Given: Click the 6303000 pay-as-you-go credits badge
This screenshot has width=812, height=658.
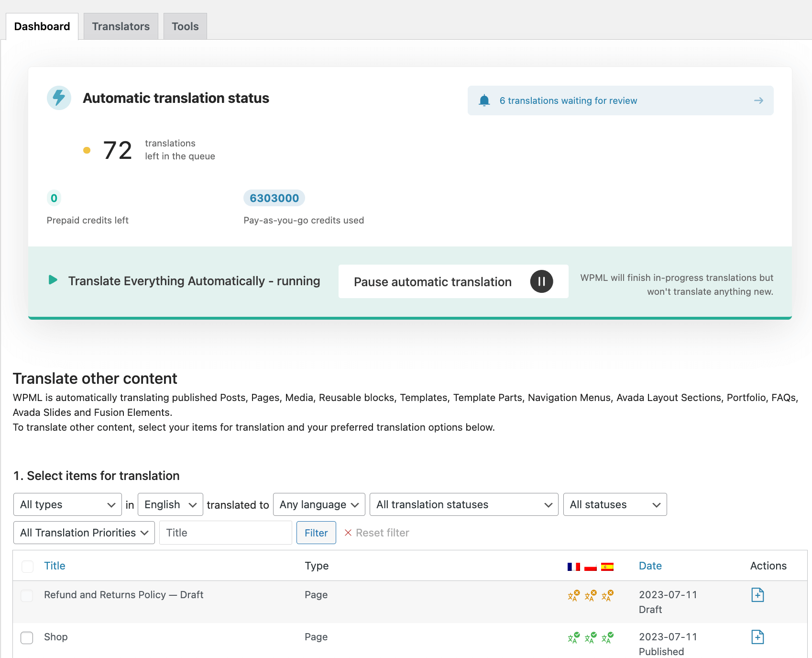Looking at the screenshot, I should click(274, 198).
